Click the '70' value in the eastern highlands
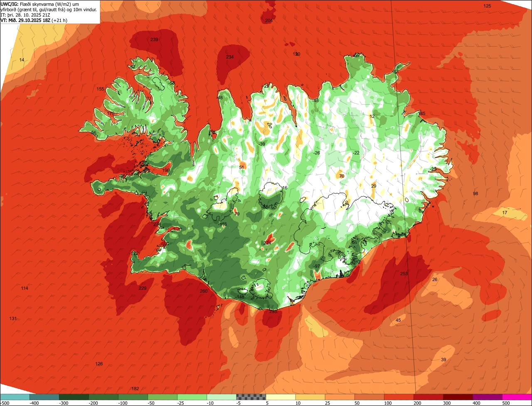 coord(342,176)
